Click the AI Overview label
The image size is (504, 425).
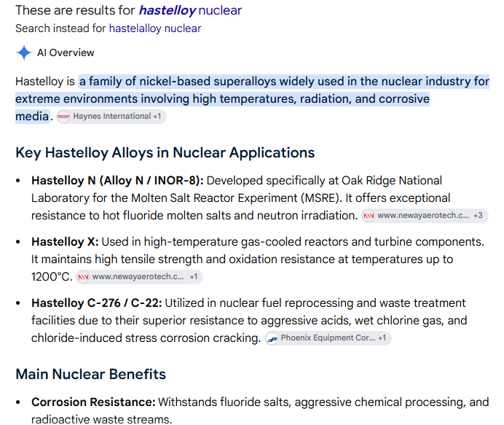66,52
